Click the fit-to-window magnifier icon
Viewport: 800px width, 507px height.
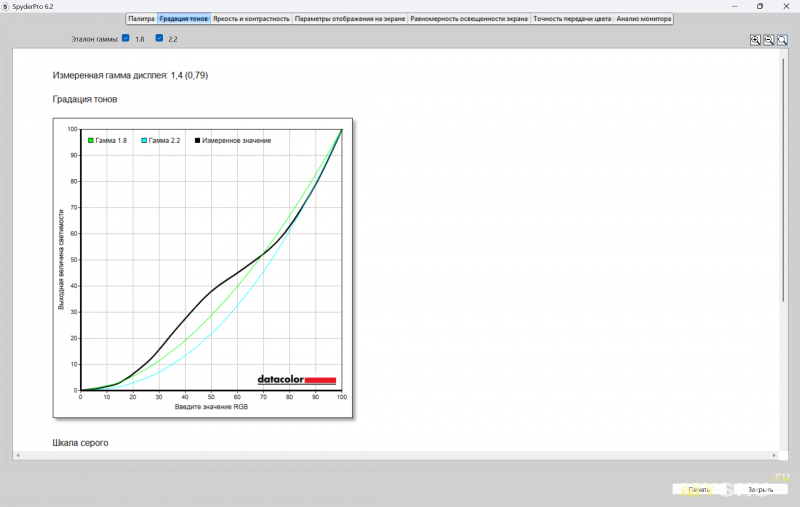781,40
